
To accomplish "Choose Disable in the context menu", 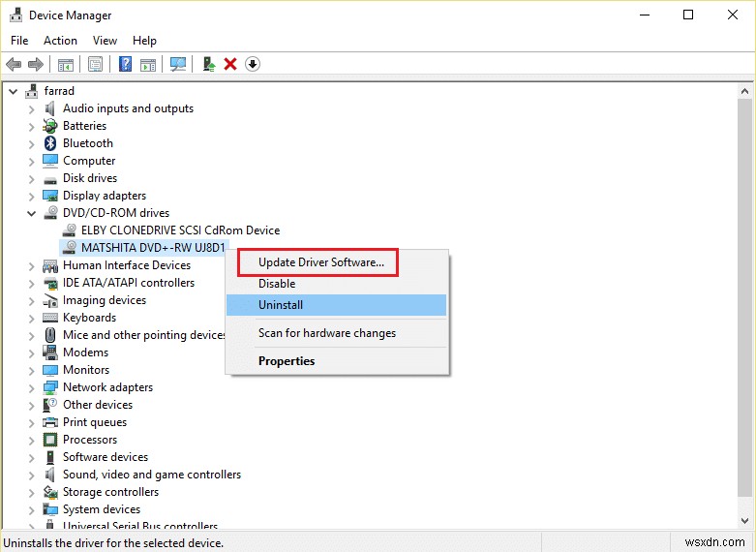I will (337, 284).
